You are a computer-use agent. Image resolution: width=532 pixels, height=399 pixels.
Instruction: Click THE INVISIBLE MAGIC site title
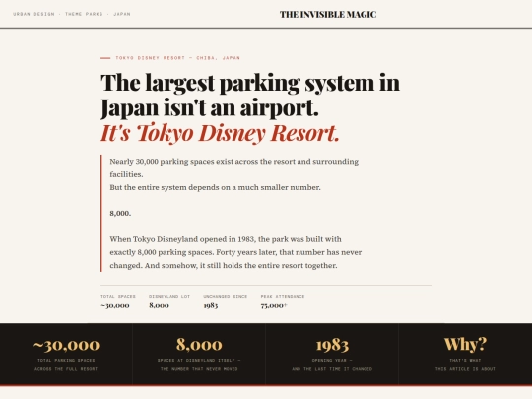tap(328, 14)
